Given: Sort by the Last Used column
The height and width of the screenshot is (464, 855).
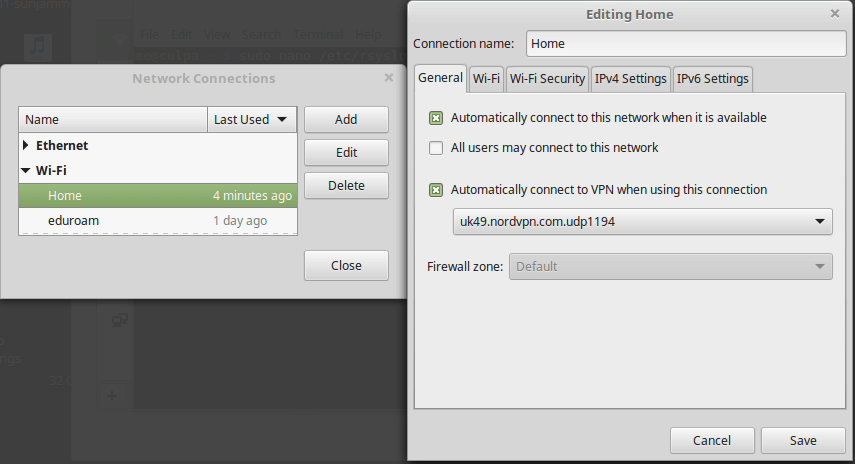Looking at the screenshot, I should coord(252,120).
